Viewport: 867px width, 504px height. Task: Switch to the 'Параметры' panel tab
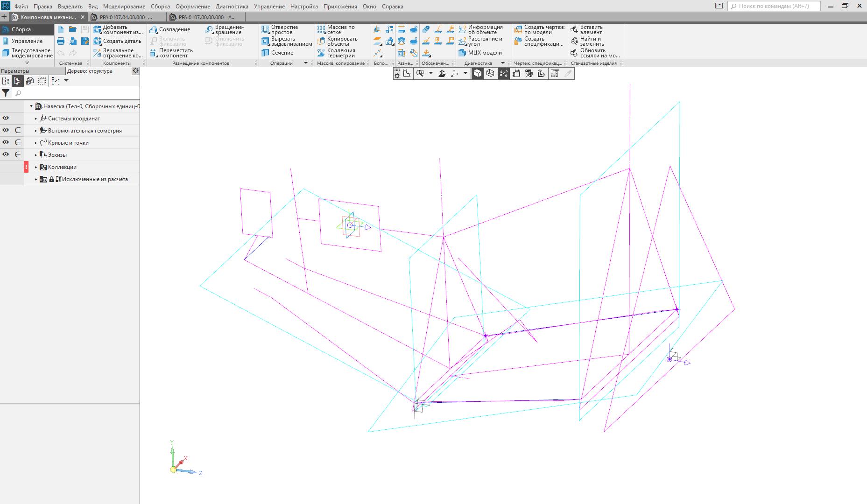point(15,71)
